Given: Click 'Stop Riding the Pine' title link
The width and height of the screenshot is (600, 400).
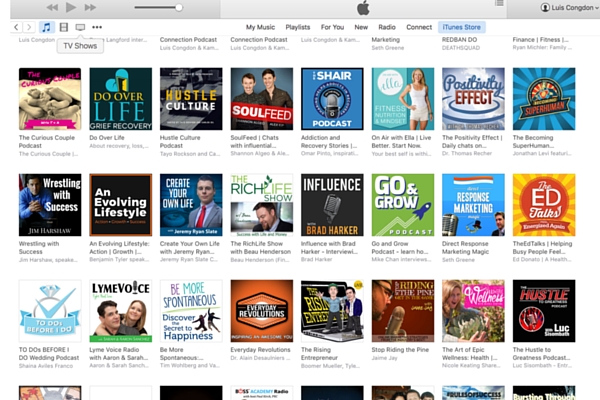Looking at the screenshot, I should coord(400,349).
